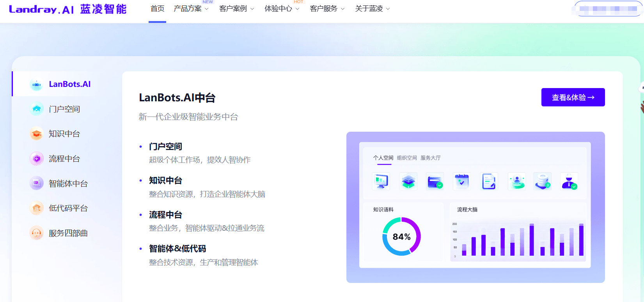Select 智能体中台 label in sidebar

(68, 183)
